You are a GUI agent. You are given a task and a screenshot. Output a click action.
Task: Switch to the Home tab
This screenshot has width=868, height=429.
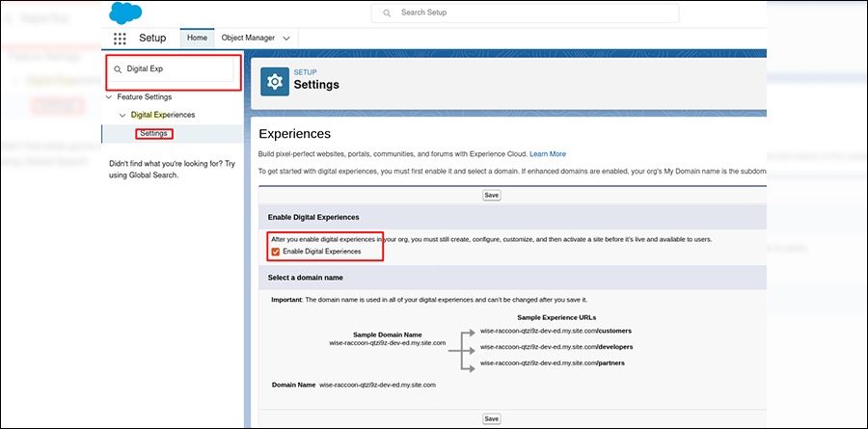click(197, 38)
